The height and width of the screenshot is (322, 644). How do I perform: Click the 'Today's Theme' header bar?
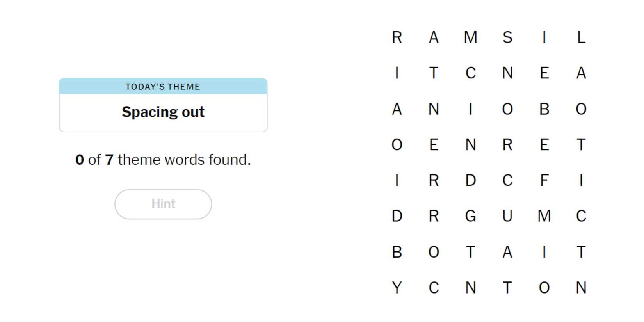[163, 87]
